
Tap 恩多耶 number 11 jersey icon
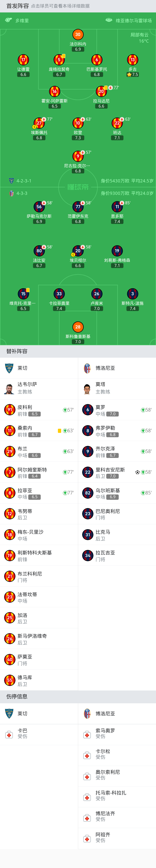point(117,207)
